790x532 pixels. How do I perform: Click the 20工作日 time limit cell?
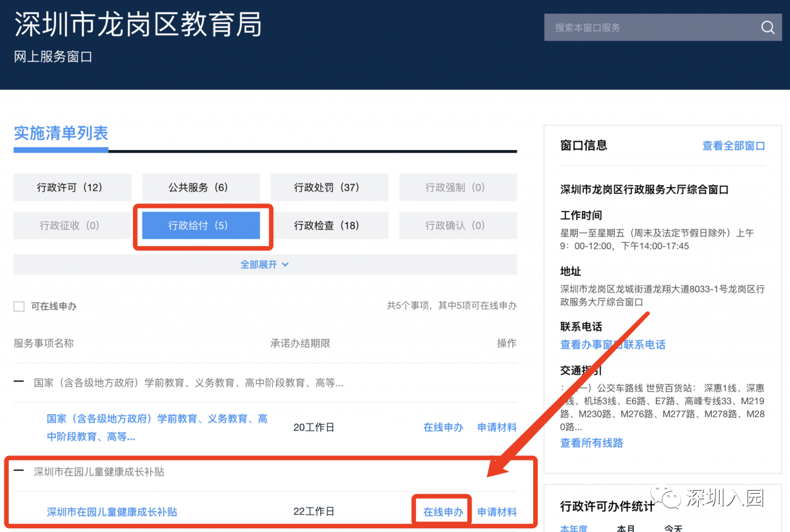314,427
